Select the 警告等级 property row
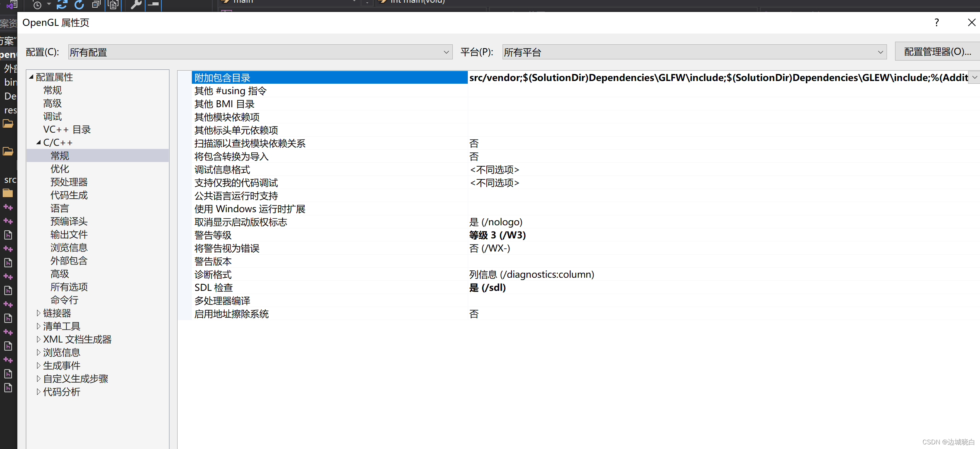The width and height of the screenshot is (980, 449). pyautogui.click(x=213, y=235)
